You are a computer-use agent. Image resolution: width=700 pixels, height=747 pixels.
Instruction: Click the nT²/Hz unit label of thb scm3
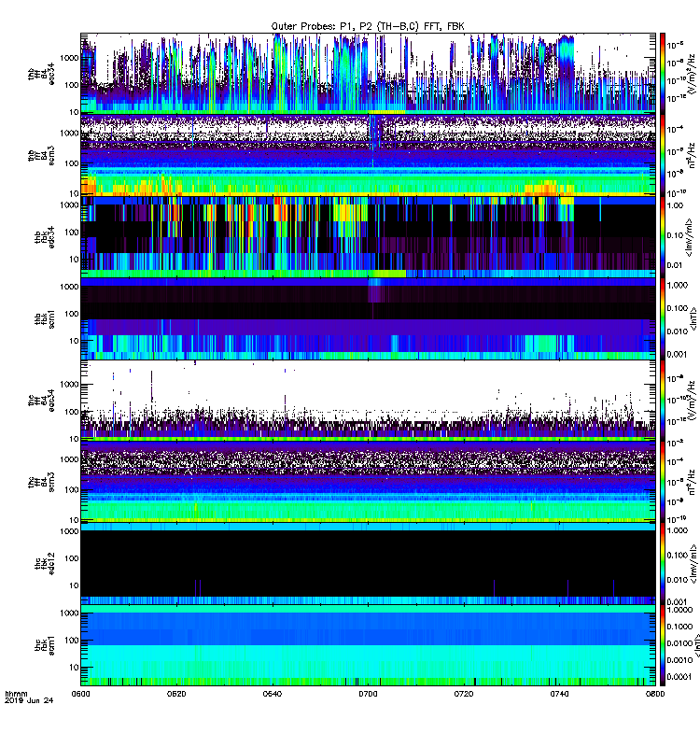pyautogui.click(x=693, y=155)
